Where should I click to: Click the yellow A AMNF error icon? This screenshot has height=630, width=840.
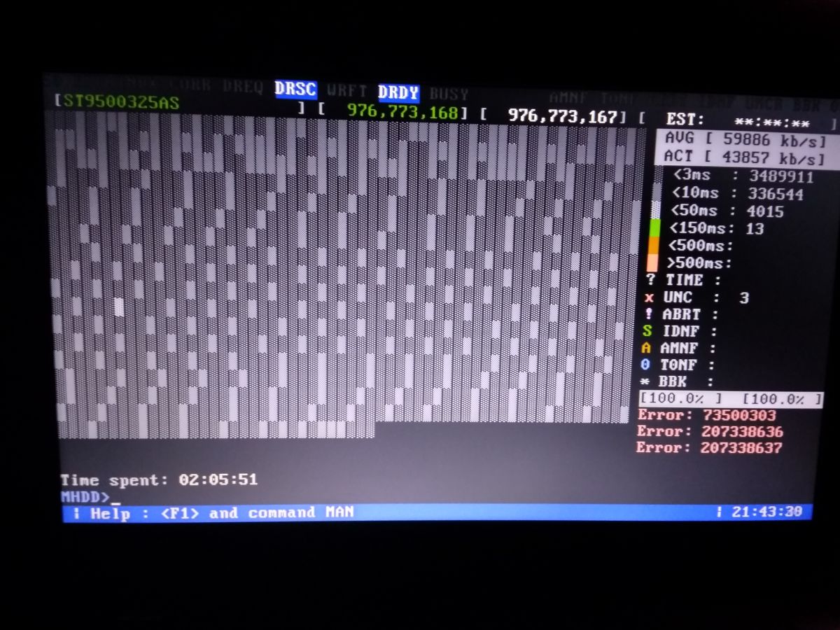[x=649, y=348]
